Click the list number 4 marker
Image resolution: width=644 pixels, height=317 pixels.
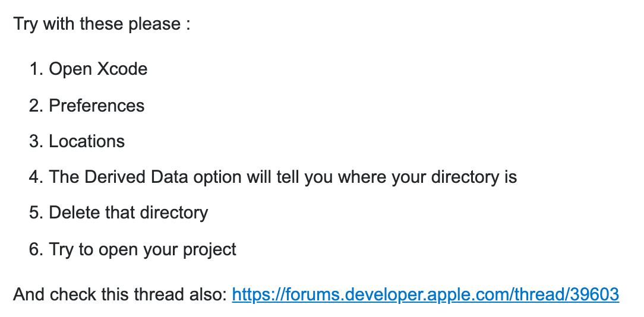37,177
